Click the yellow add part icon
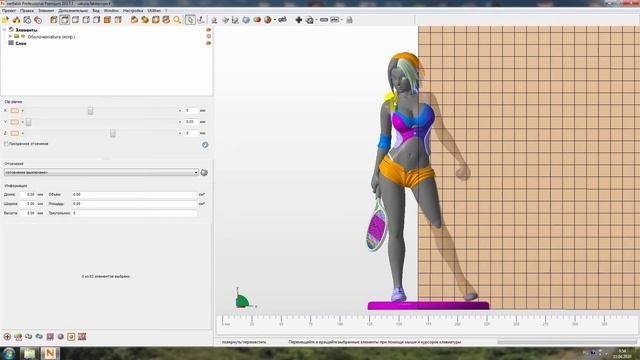640x360 pixels. [x=16, y=20]
